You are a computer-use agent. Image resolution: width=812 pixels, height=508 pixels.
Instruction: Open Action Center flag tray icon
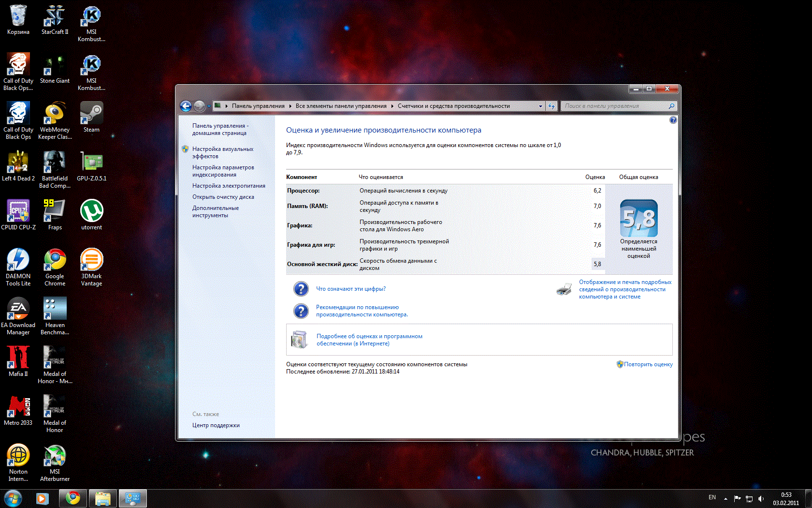(x=737, y=498)
